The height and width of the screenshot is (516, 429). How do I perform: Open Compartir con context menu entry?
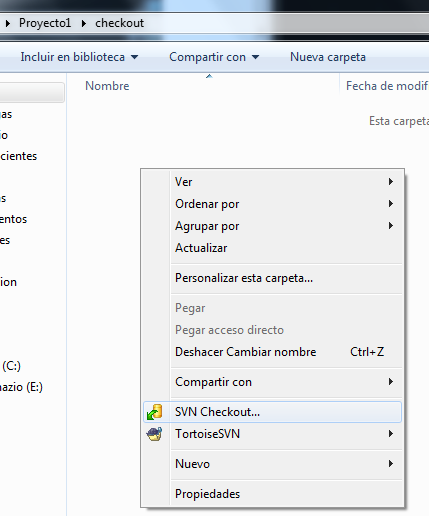[x=272, y=382]
